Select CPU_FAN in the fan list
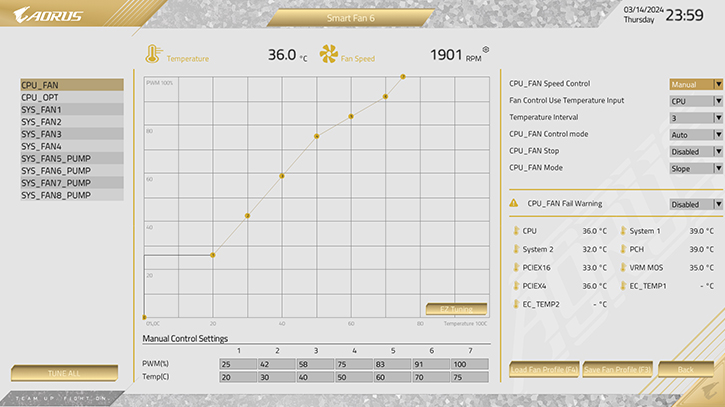 pyautogui.click(x=72, y=85)
